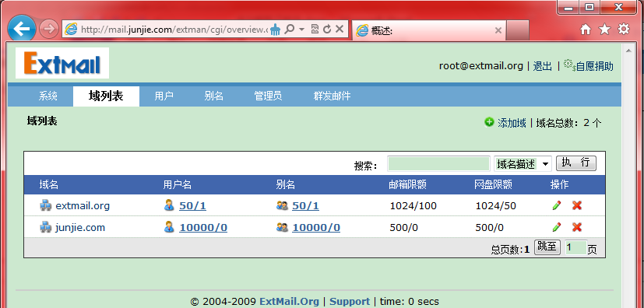Refresh the page with reload icon
Screen dimensions: 644x308
tap(327, 29)
